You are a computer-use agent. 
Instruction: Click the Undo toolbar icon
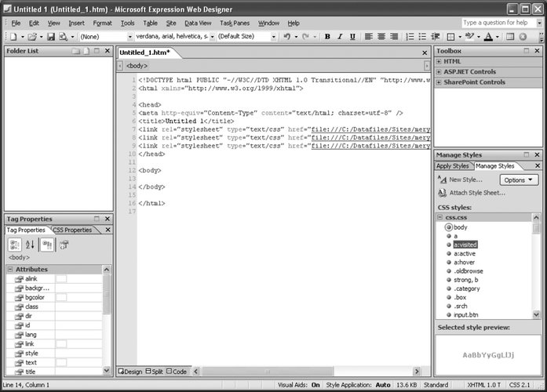click(285, 37)
